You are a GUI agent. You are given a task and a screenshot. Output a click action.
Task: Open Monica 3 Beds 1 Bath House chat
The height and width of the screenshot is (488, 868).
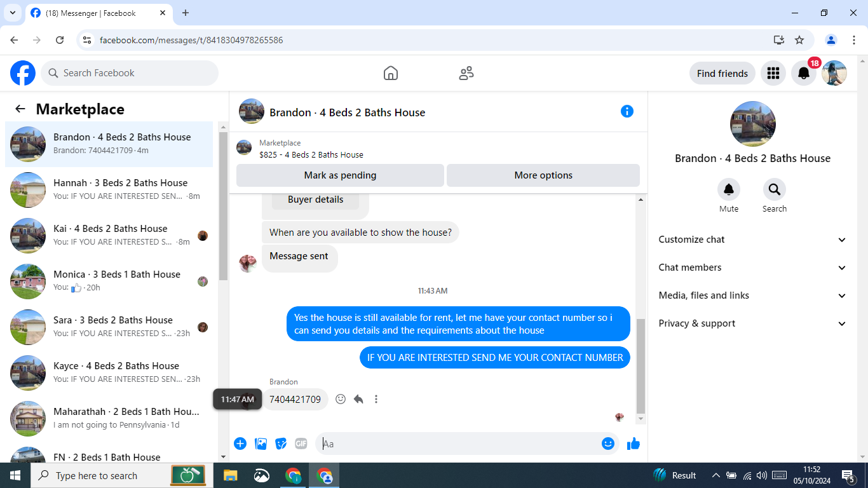[109, 281]
